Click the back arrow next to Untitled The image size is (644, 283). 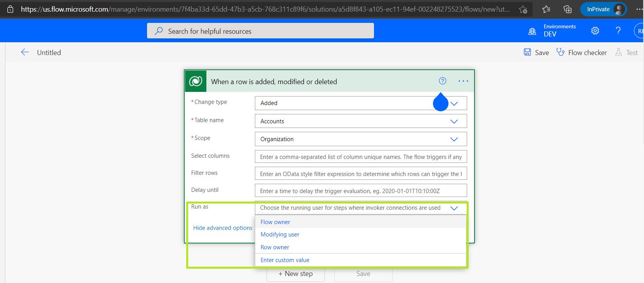(25, 52)
